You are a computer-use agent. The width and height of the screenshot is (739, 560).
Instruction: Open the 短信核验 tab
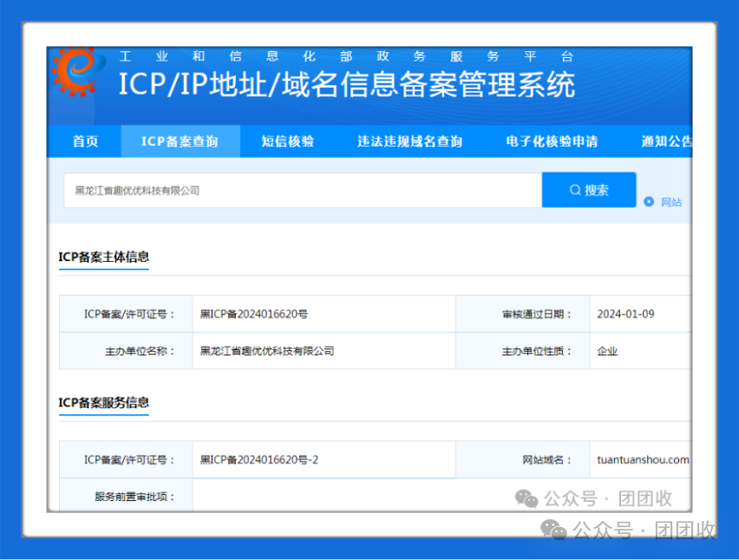(x=288, y=141)
